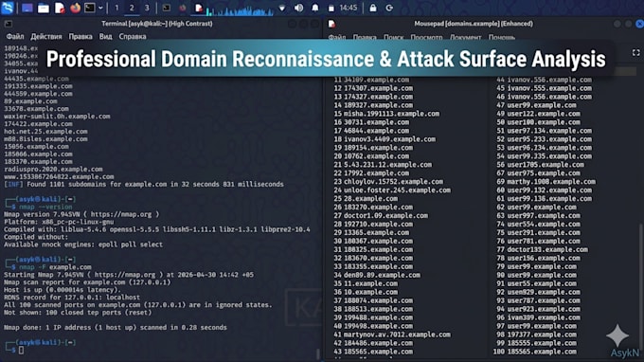644x362 pixels.
Task: Click the Mousepad window title bar icon
Action: pos(331,24)
